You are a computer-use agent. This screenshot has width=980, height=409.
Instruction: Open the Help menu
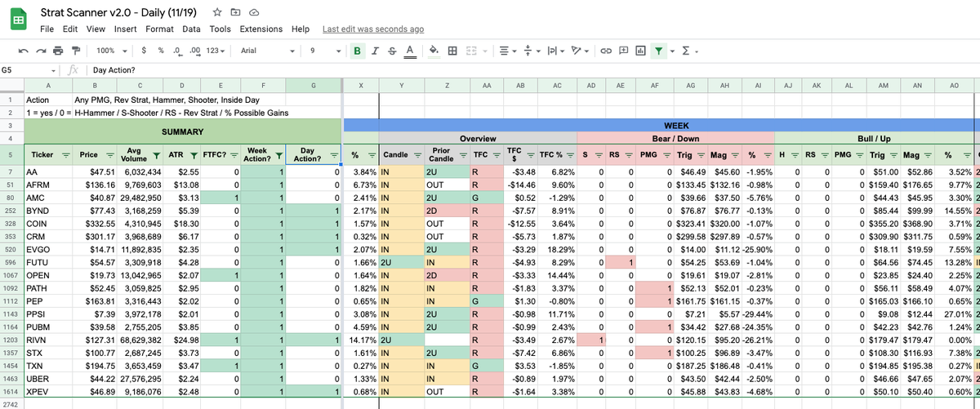coord(301,29)
